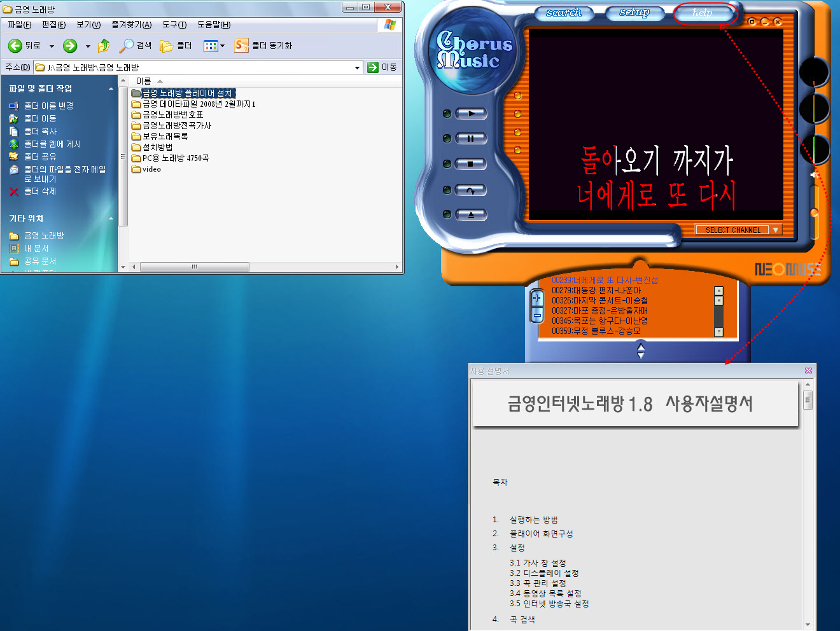Viewport: 840px width, 631px height.
Task: Jump to manual section 3.1 가사 창 설정
Action: point(538,563)
